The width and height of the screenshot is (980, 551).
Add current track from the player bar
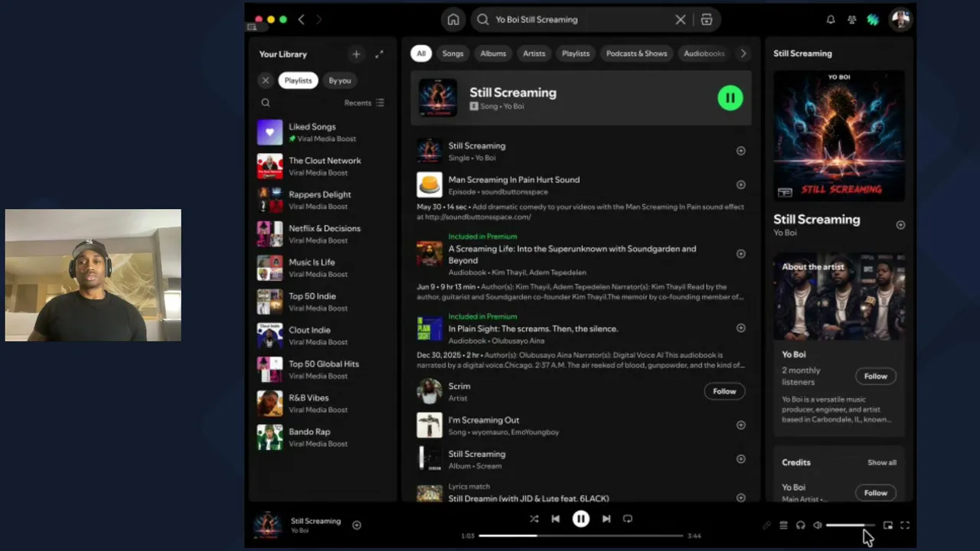click(357, 525)
